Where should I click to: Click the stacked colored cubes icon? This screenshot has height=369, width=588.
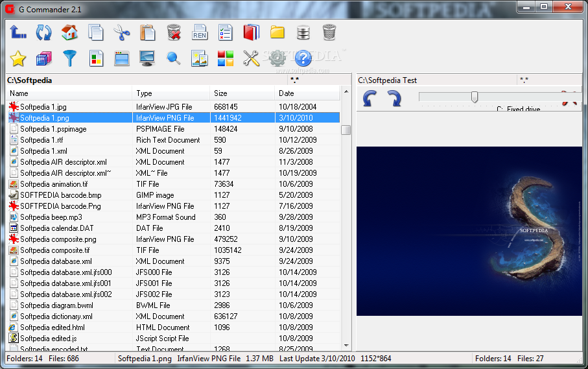click(x=43, y=59)
